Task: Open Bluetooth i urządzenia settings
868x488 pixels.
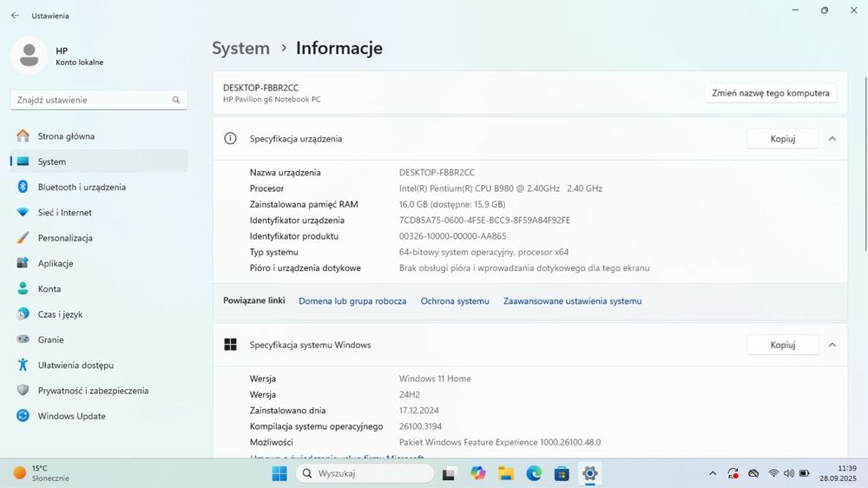Action: pyautogui.click(x=99, y=187)
